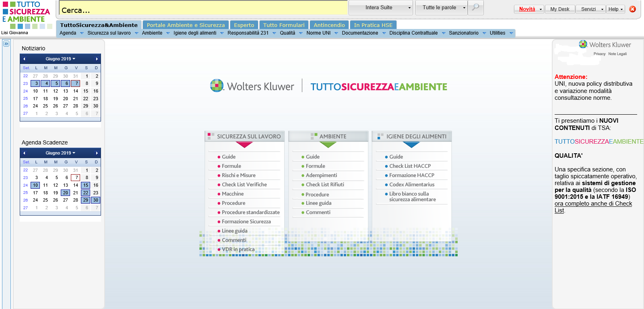This screenshot has height=309, width=644.
Task: Click the Igiene degli alimenti column header
Action: pos(412,136)
